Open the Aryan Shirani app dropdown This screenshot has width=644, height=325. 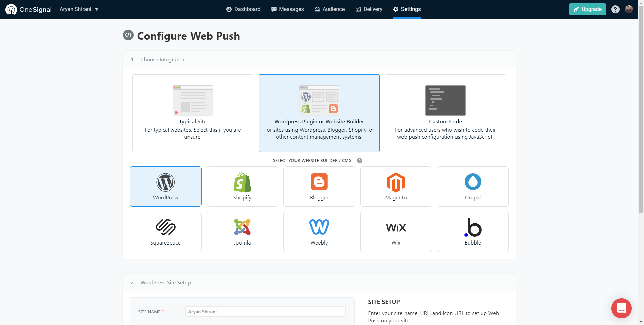tap(79, 9)
